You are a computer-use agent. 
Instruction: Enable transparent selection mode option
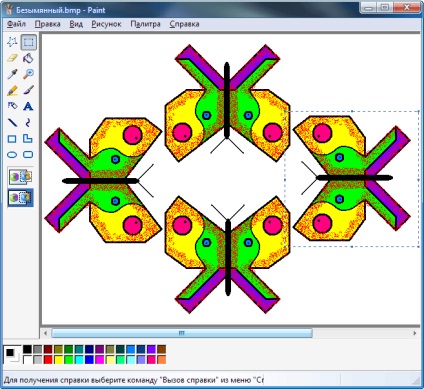click(x=21, y=197)
